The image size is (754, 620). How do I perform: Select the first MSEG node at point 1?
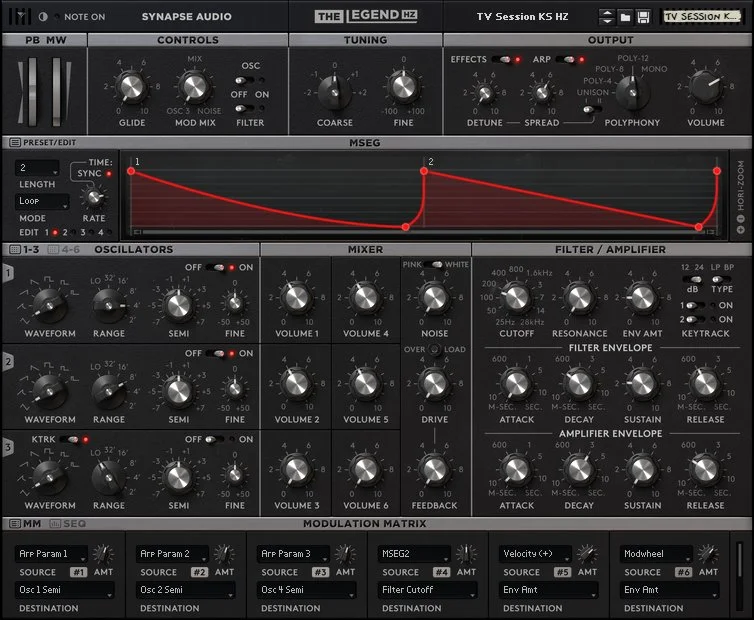pyautogui.click(x=131, y=171)
